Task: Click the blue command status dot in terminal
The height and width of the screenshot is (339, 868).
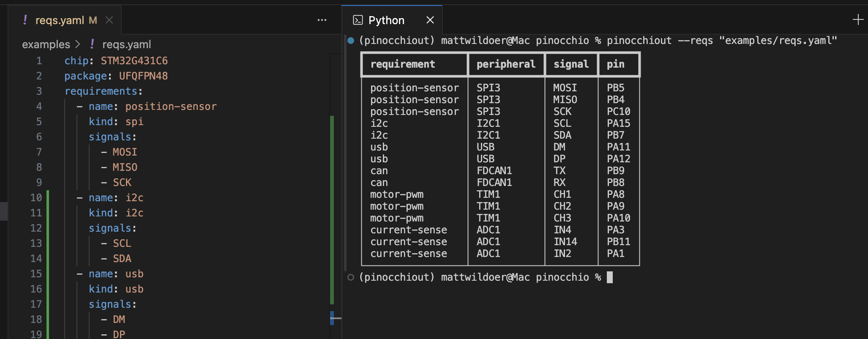Action: pos(351,41)
